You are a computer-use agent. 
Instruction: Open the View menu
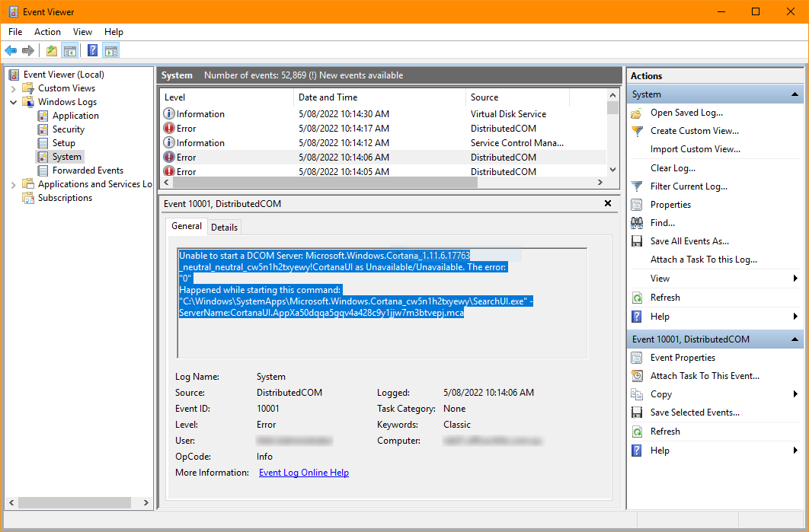pos(82,32)
